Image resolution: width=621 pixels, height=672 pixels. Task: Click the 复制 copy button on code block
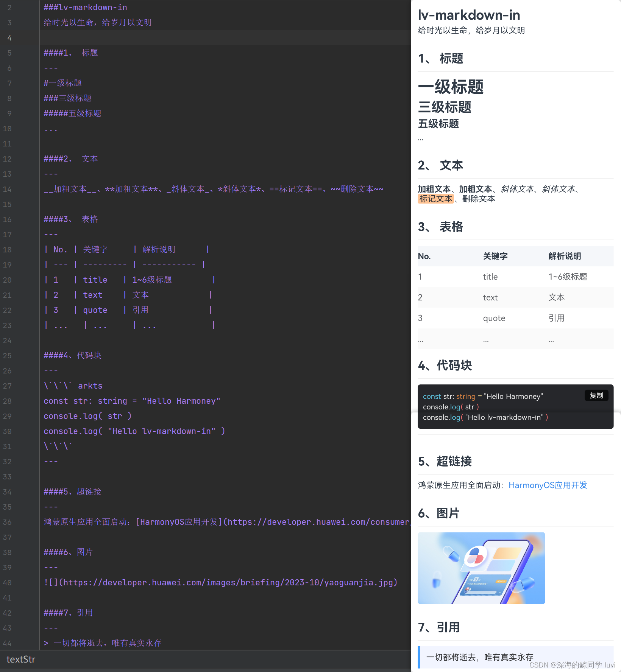pos(596,395)
